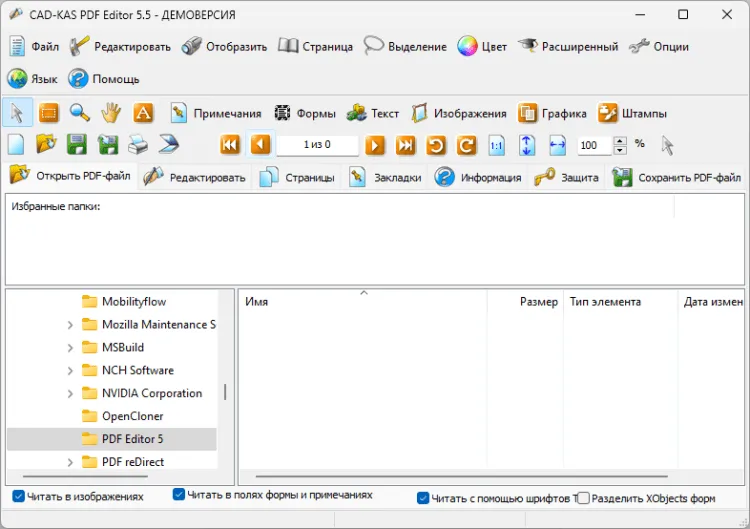This screenshot has width=750, height=529.
Task: Open the Страница menu
Action: click(x=316, y=46)
